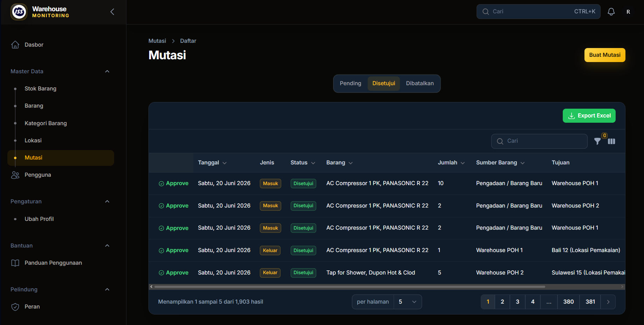Click Masuk badge in Warehouse POH 2 destination row
The image size is (644, 325).
point(270,206)
